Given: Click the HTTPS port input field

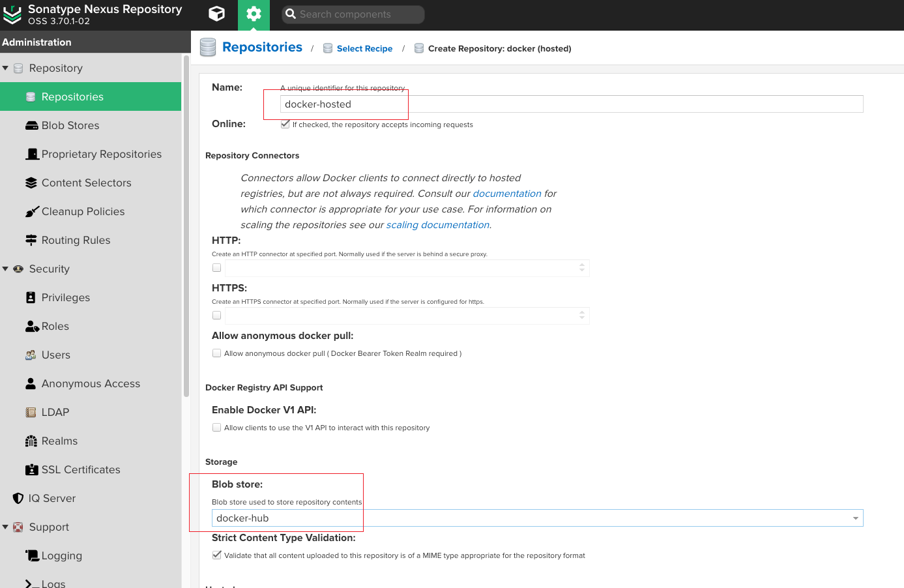Looking at the screenshot, I should (407, 316).
